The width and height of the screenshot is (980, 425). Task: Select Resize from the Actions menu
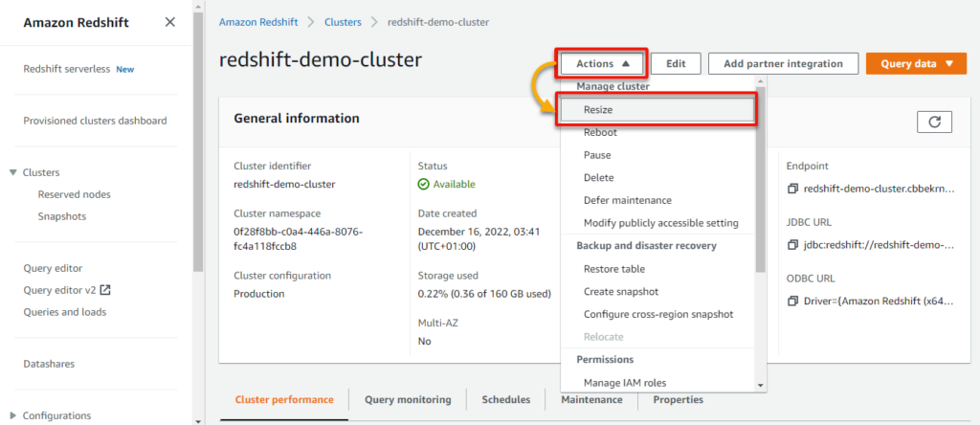point(657,109)
